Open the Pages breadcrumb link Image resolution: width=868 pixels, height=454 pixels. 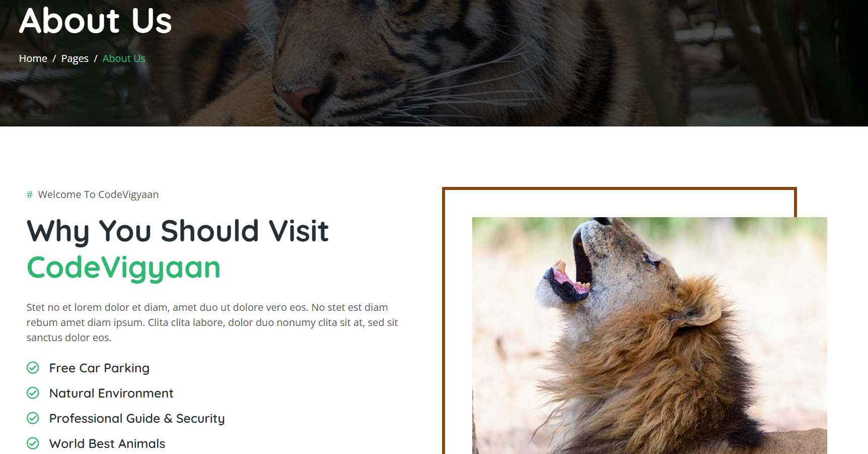coord(75,58)
